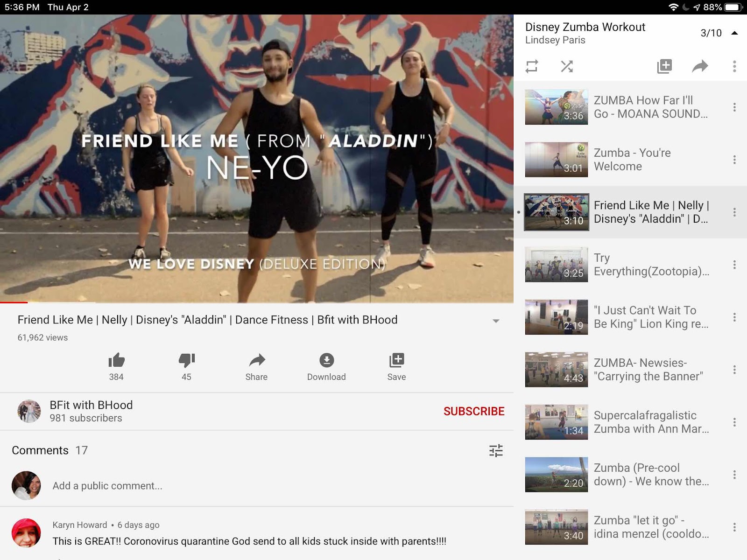Share the Disney Zumba Workout playlist
The image size is (747, 560).
[700, 66]
